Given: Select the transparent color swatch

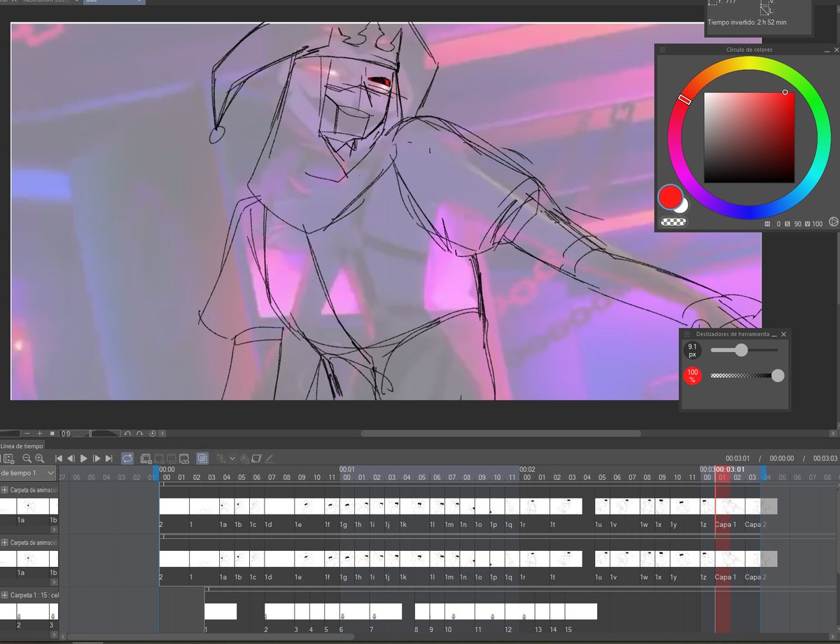Looking at the screenshot, I should pos(673,222).
